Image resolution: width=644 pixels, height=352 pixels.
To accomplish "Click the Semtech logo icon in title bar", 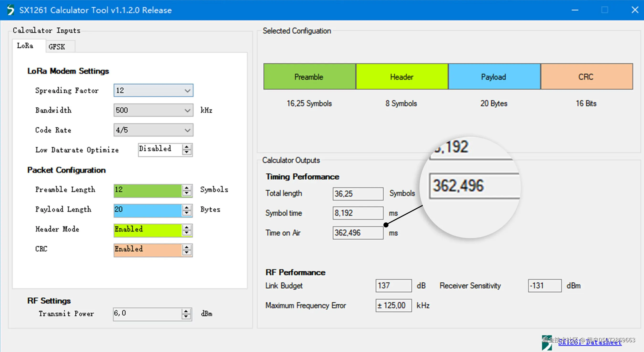I will 10,10.
